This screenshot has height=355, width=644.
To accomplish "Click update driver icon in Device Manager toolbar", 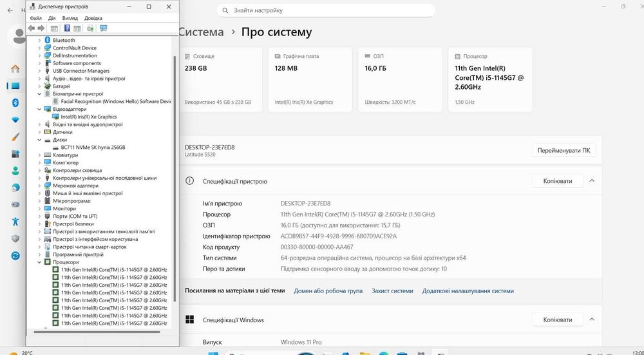I will click(x=90, y=28).
